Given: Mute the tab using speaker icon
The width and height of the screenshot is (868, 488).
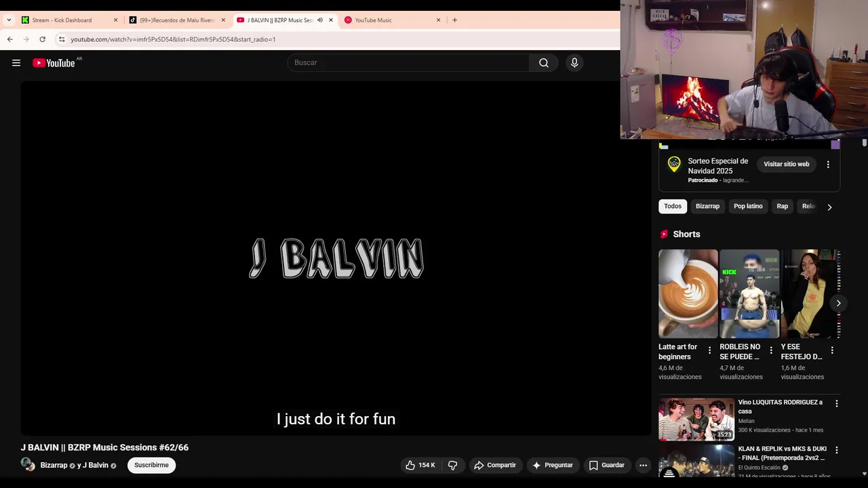Looking at the screenshot, I should (x=320, y=20).
